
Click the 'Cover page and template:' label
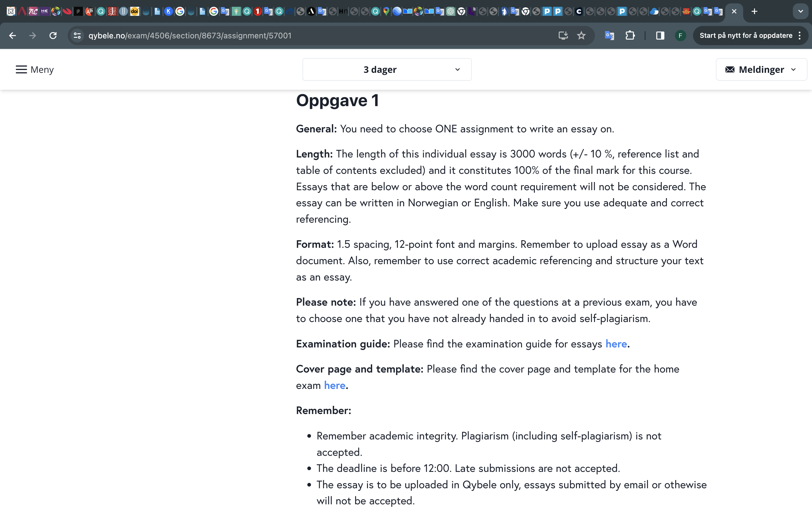pos(360,369)
